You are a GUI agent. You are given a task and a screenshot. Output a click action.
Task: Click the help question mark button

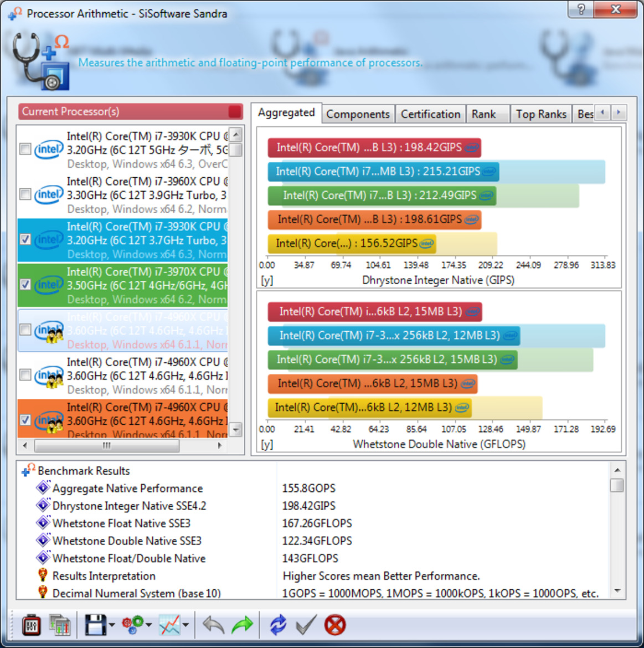tap(580, 9)
